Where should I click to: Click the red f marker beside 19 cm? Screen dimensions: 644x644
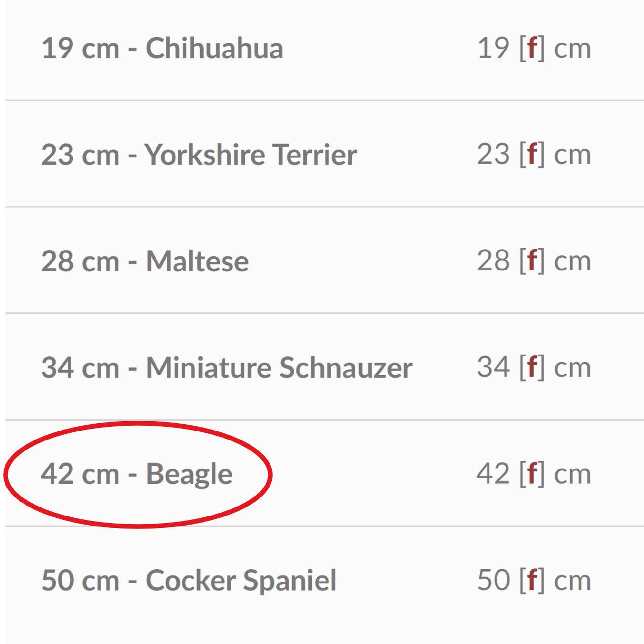(x=532, y=48)
